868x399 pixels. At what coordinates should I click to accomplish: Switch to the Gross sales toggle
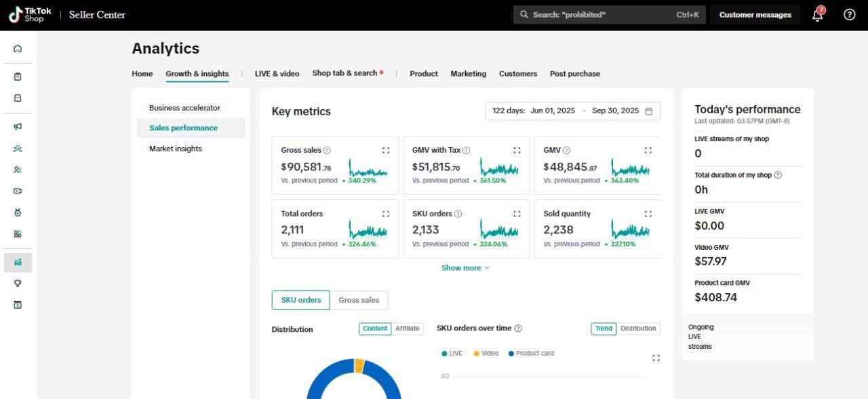coord(359,300)
